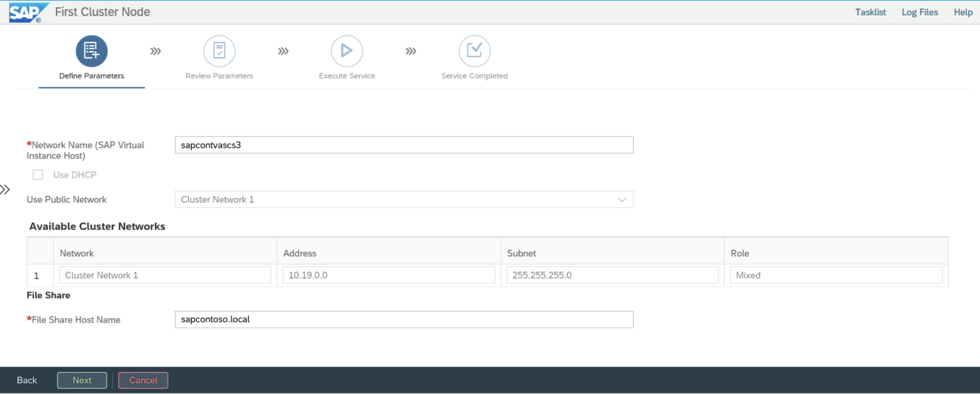Click the Review Parameters step icon
The height and width of the screenshot is (394, 980).
coord(220,50)
